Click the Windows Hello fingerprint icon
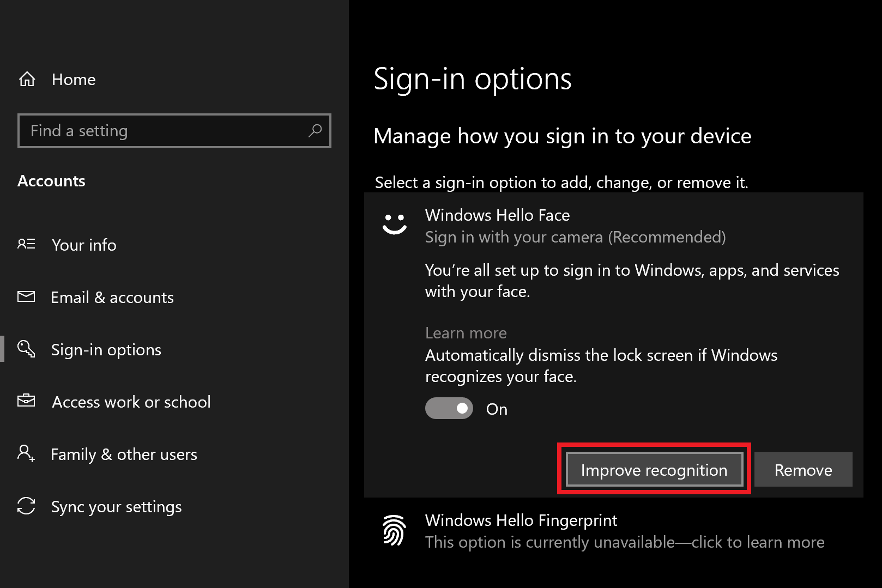Image resolution: width=882 pixels, height=588 pixels. (x=394, y=530)
